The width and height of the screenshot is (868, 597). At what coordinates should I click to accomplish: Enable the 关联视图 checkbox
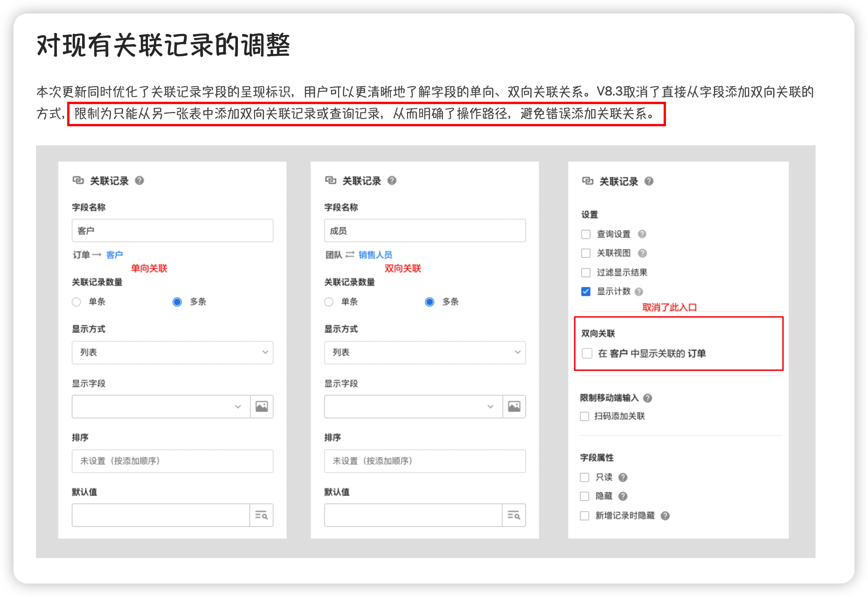(586, 253)
